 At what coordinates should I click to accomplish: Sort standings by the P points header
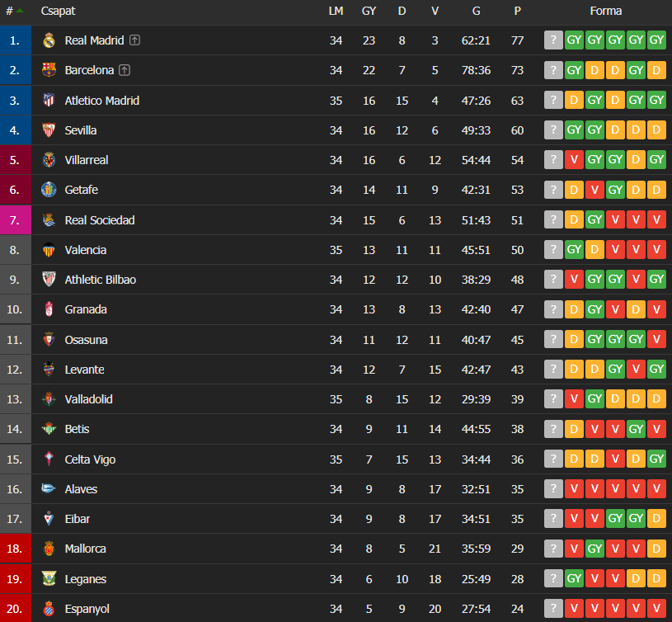coord(517,12)
